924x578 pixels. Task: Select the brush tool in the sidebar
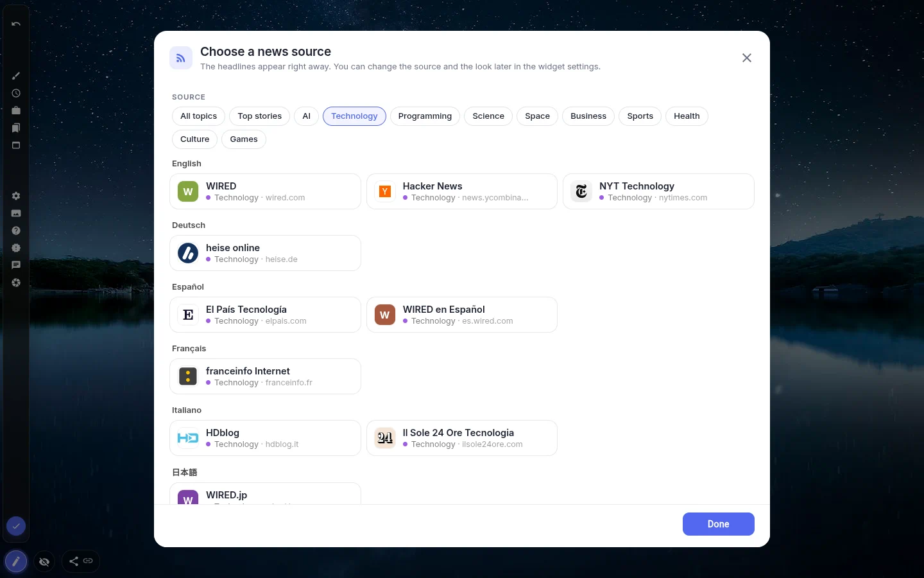16,76
